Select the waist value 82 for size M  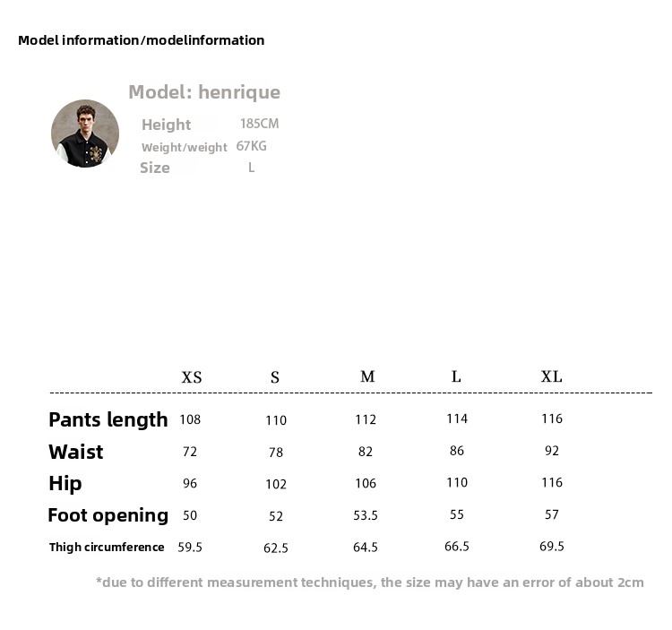[x=366, y=452]
